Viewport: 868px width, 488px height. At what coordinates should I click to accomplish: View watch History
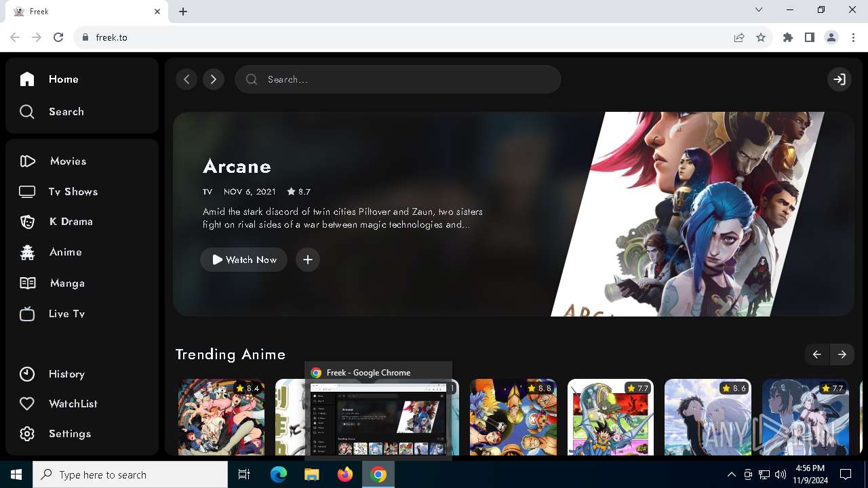52,374
